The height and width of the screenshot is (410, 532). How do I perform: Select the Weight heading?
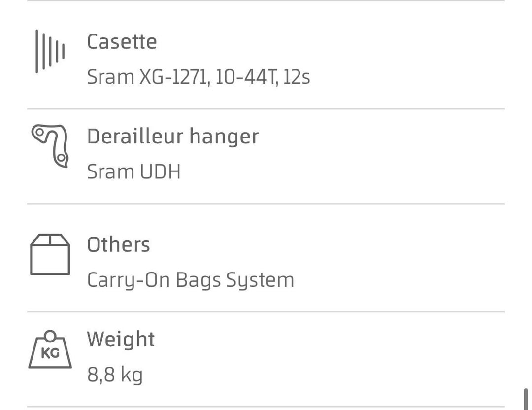pos(121,340)
